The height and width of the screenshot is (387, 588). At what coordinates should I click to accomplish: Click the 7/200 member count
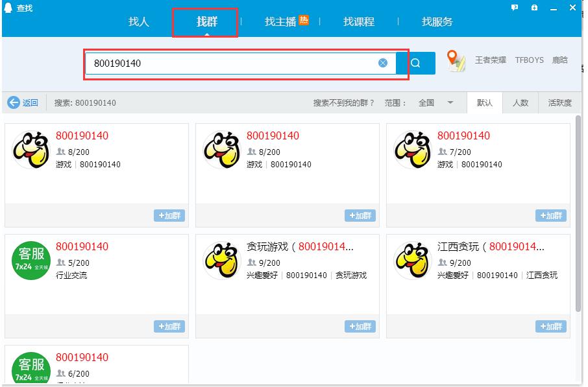pyautogui.click(x=459, y=152)
